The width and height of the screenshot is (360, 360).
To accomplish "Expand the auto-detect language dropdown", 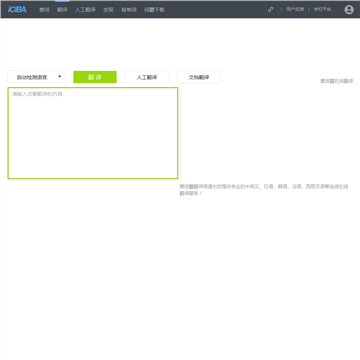I will coord(36,77).
